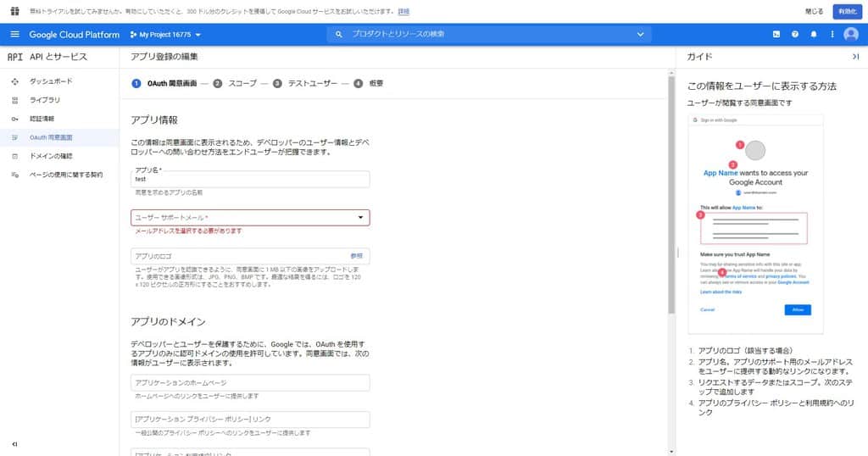Go to ドメインの確認 in sidebar
This screenshot has width=868, height=456.
tap(51, 157)
